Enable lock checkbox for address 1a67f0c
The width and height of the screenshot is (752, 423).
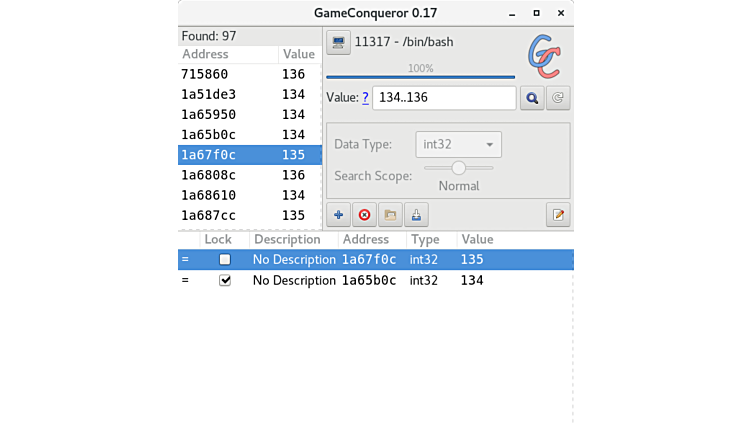pyautogui.click(x=225, y=260)
